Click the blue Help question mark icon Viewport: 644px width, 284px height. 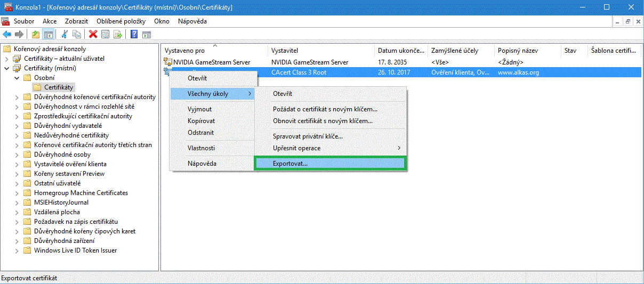click(134, 34)
